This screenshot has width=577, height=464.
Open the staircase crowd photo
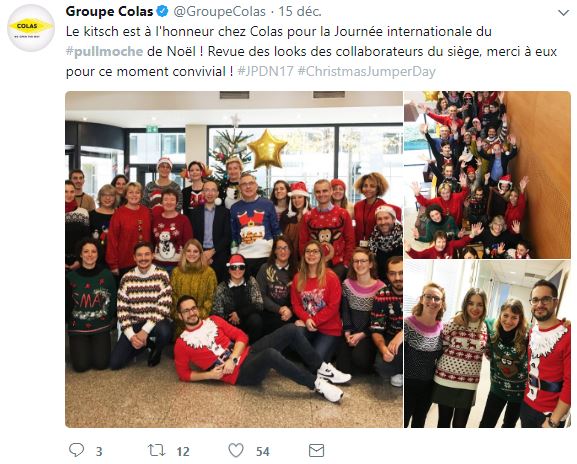point(488,175)
